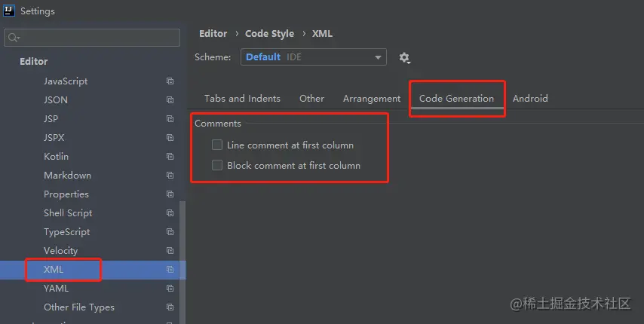Select TypeScript code style entry
Viewport: 644px width, 324px height.
click(67, 232)
